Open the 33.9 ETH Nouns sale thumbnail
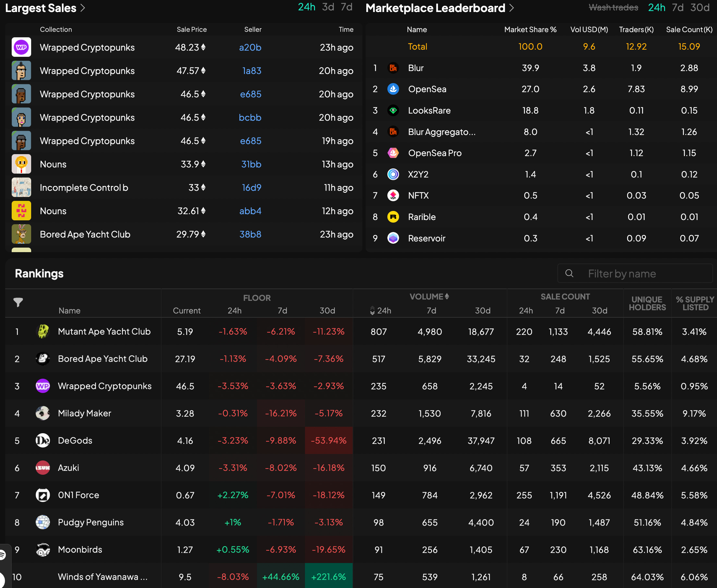 coord(21,164)
